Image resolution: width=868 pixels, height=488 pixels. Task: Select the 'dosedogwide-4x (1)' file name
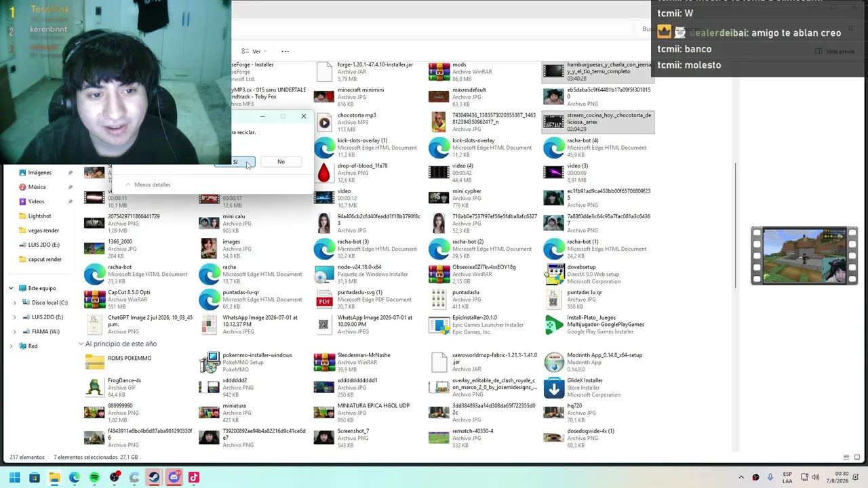coord(591,431)
